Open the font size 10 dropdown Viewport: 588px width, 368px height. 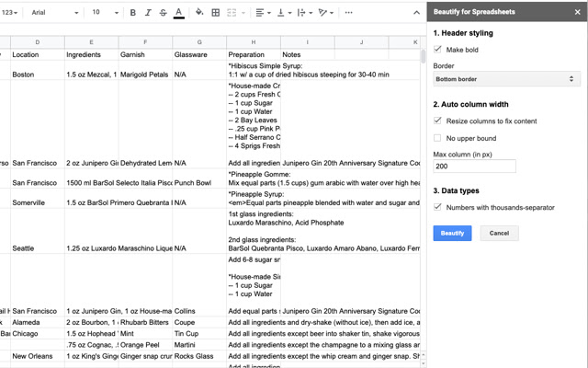click(105, 13)
